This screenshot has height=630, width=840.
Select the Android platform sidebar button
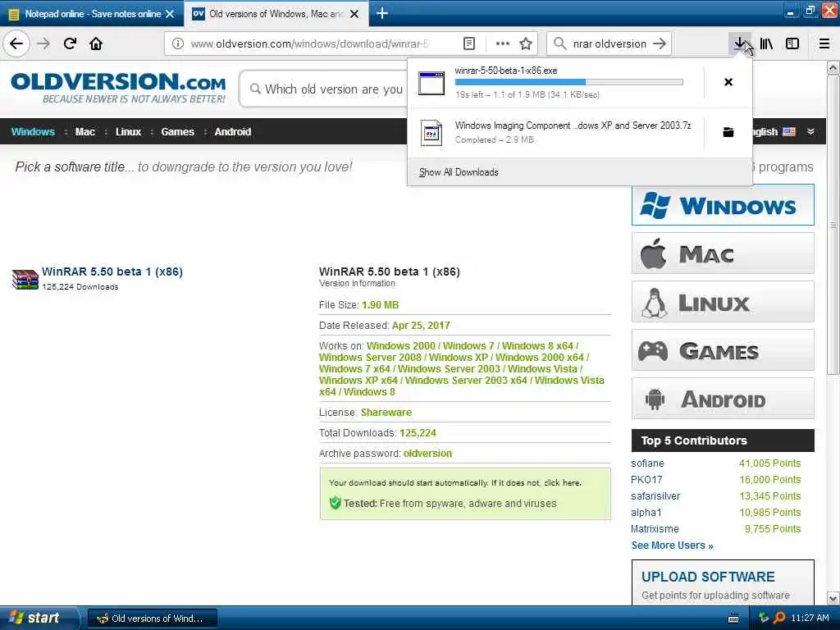tap(723, 399)
